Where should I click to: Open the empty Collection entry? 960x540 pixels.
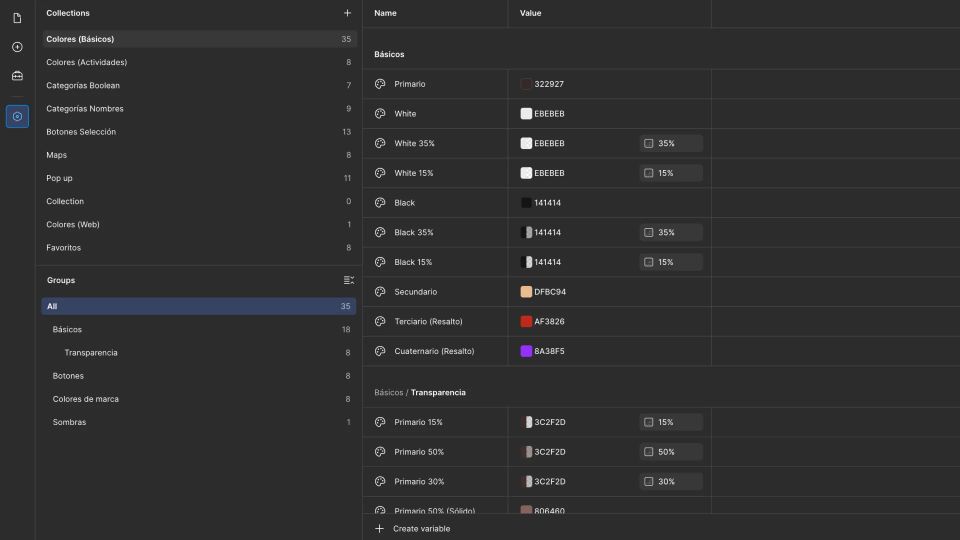coord(199,201)
